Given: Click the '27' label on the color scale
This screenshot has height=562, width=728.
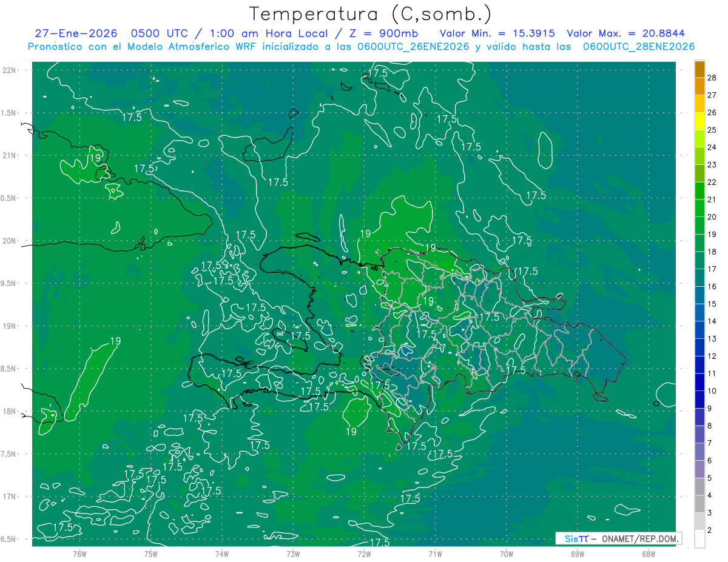Looking at the screenshot, I should [712, 95].
